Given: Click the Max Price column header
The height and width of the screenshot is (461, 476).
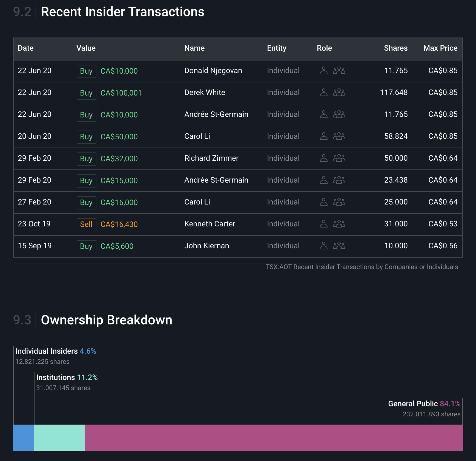Looking at the screenshot, I should click(x=440, y=48).
